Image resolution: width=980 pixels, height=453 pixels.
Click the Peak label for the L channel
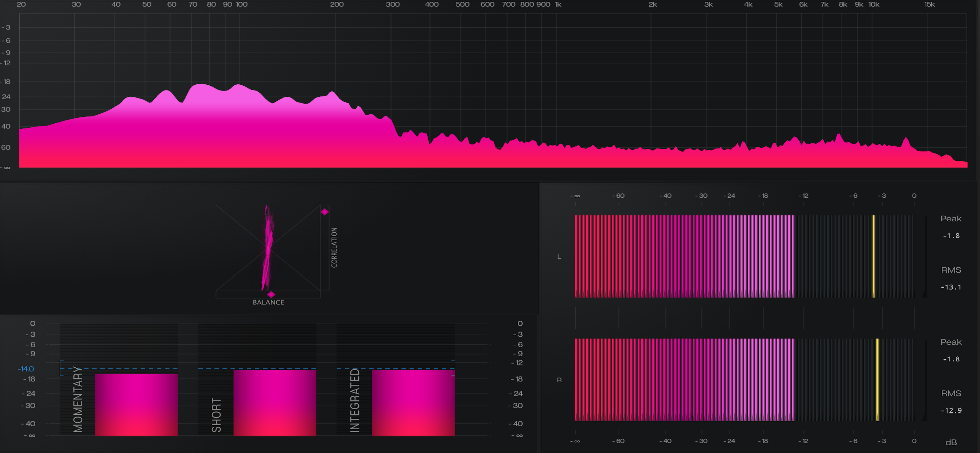(x=951, y=218)
